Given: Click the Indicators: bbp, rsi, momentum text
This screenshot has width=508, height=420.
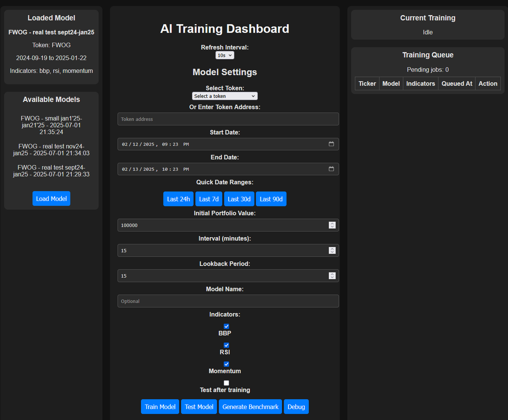Looking at the screenshot, I should [51, 71].
